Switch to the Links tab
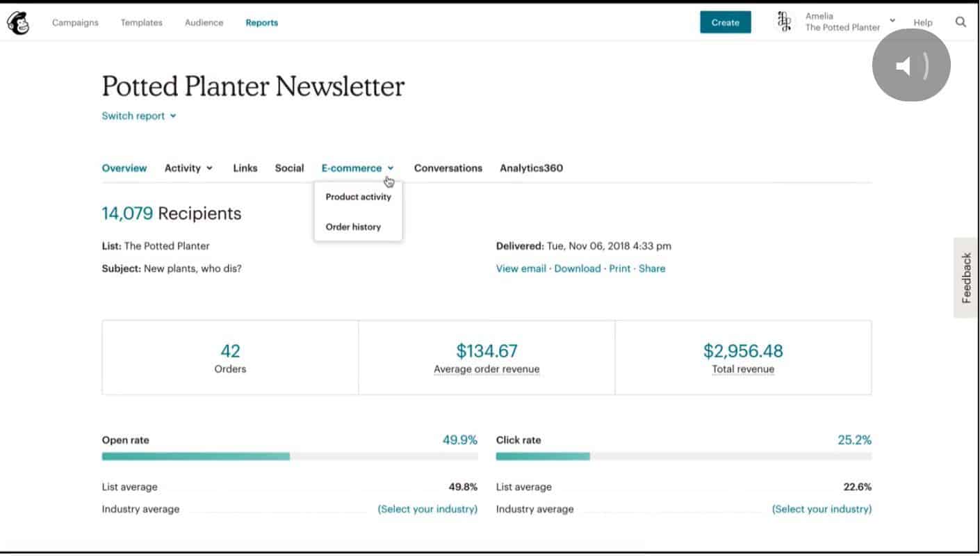980x557 pixels. tap(245, 168)
